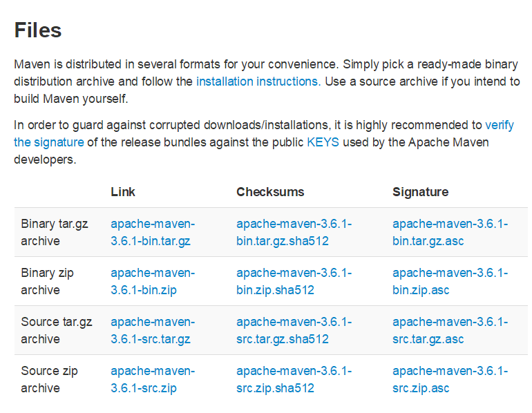Open the public KEYS link
Viewport: 532px width, 413px height.
click(x=323, y=142)
